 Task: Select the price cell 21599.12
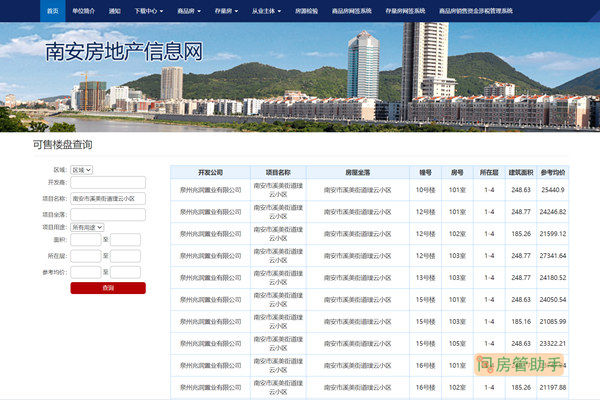553,234
